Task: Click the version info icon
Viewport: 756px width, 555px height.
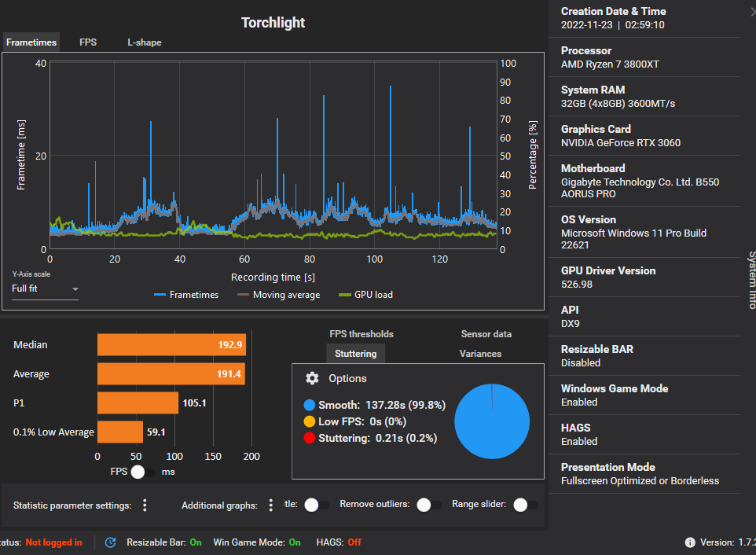Action: click(690, 542)
